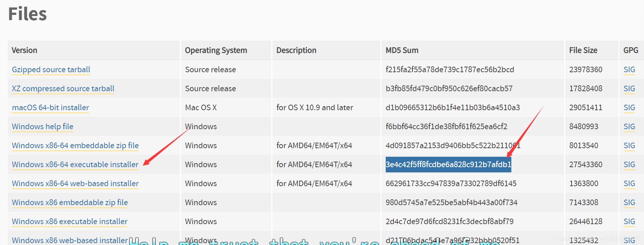The image size is (644, 245).
Task: Click file size 27543360
Action: [x=586, y=165]
